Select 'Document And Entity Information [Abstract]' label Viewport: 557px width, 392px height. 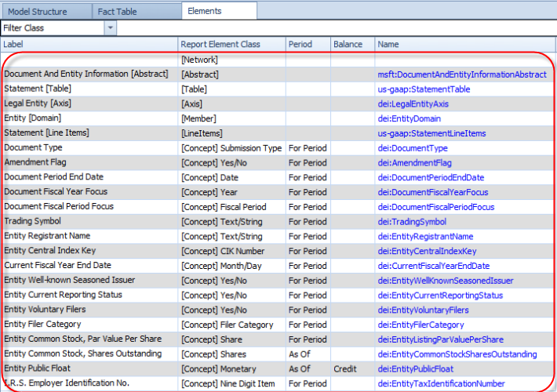86,74
